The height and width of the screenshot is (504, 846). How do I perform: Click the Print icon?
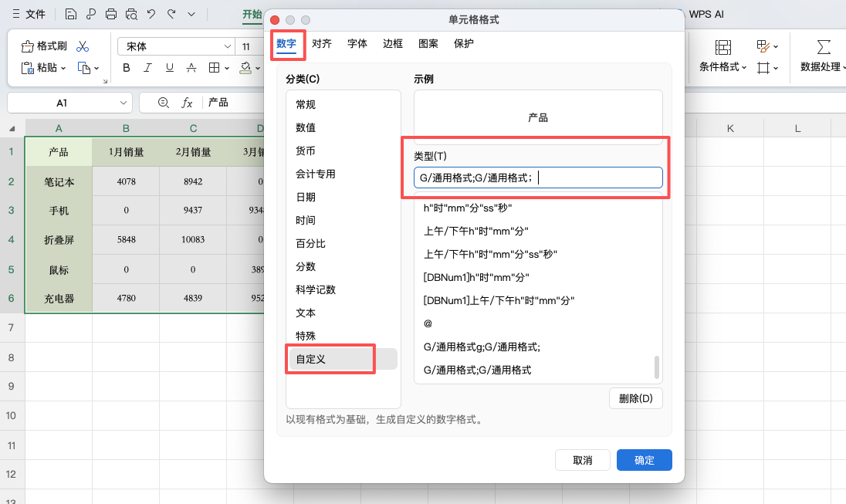click(x=111, y=13)
